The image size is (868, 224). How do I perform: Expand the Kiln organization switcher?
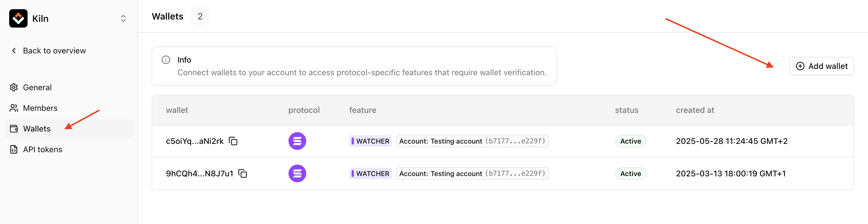123,18
